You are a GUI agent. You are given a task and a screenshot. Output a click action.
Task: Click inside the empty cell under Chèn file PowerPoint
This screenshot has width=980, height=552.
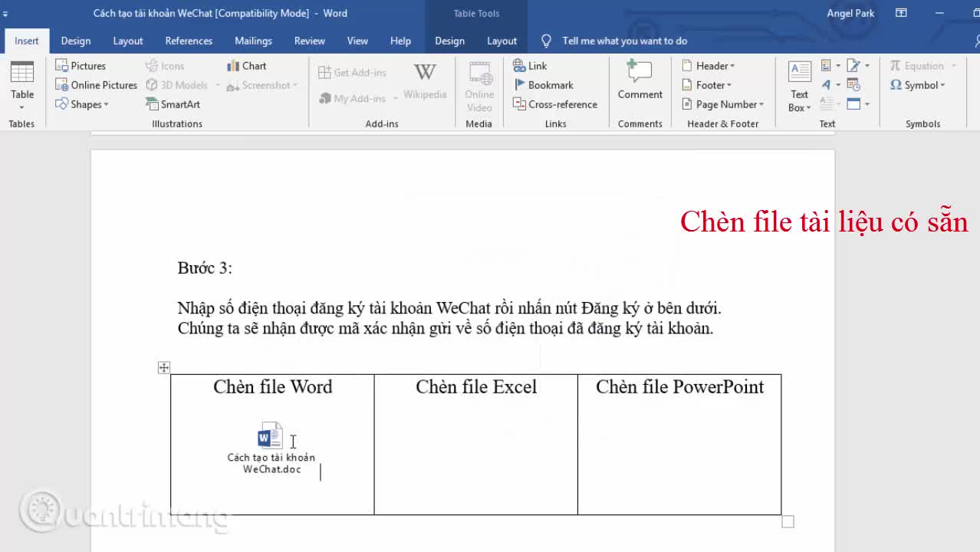679,456
